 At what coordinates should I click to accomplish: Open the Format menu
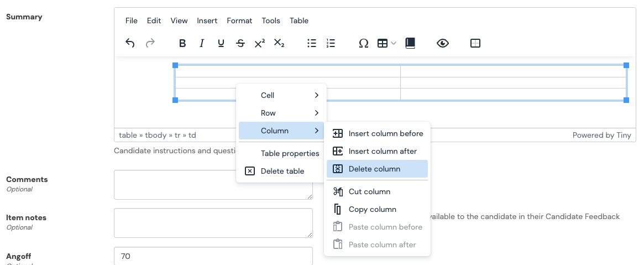point(239,20)
